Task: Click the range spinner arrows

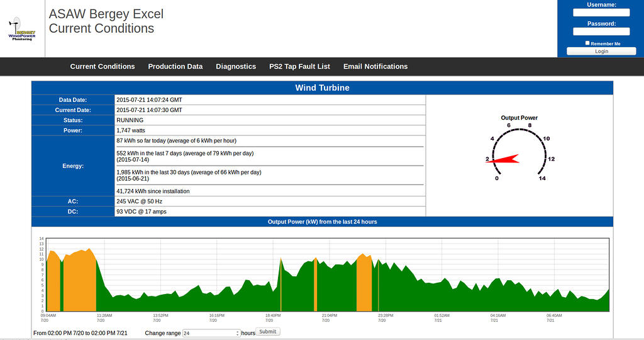Action: tap(238, 334)
